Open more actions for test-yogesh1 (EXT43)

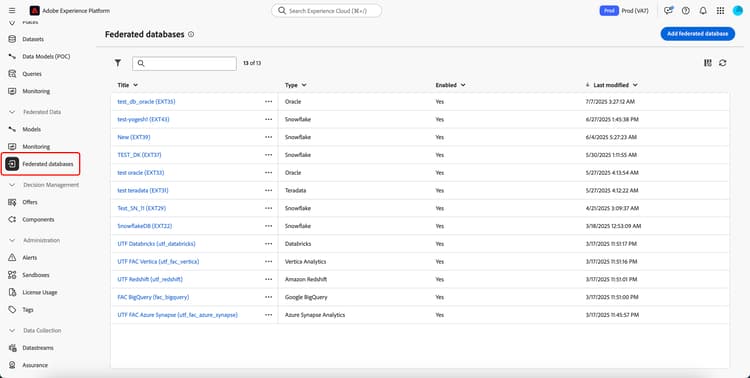[x=268, y=120]
